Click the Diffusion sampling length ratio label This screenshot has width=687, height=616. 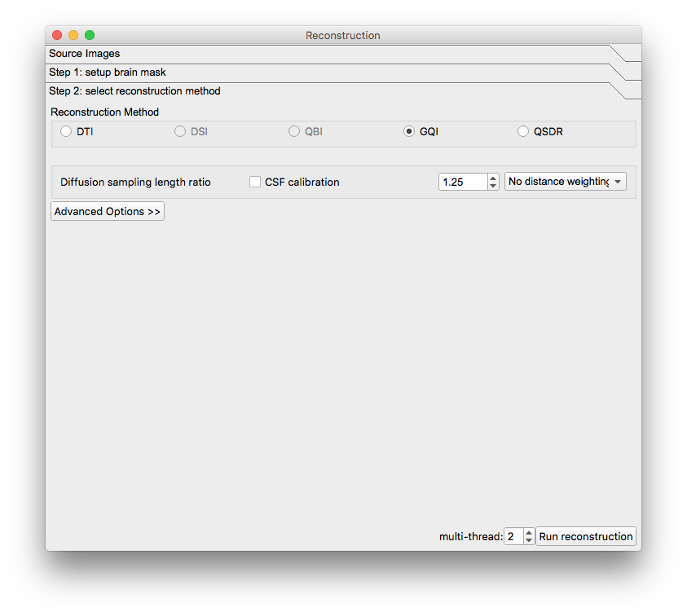coord(135,182)
